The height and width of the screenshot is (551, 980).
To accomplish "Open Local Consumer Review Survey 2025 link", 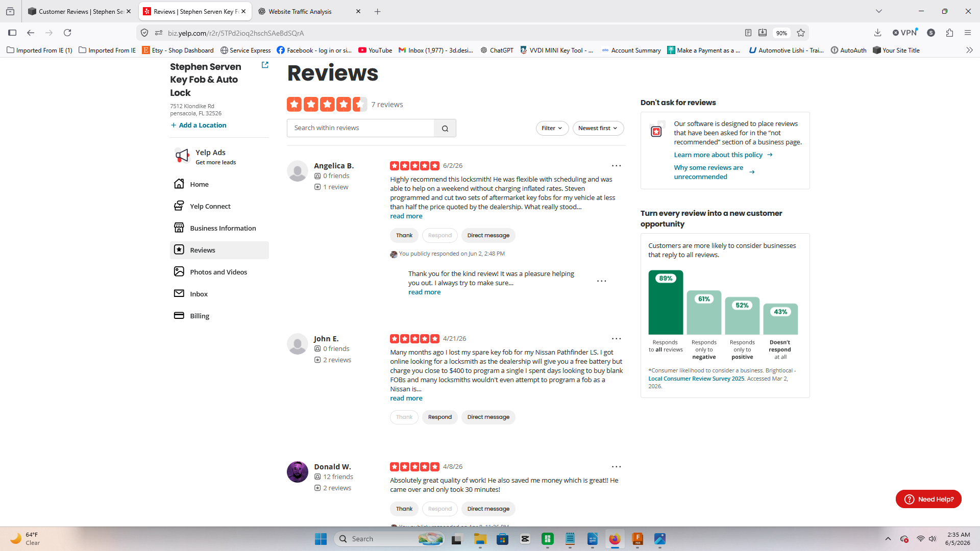I will point(696,379).
